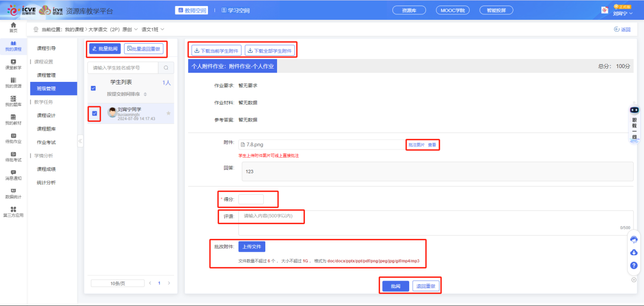Click the student search magnifier icon

166,68
